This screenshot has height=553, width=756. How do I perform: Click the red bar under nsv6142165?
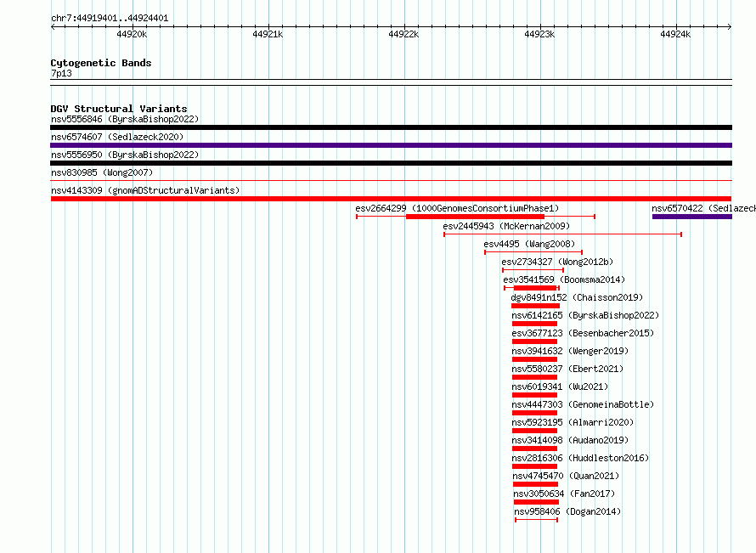[x=534, y=324]
